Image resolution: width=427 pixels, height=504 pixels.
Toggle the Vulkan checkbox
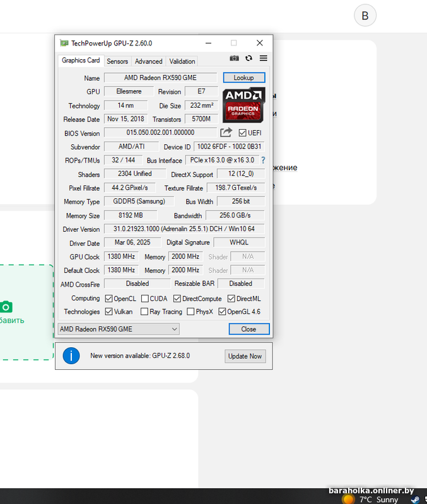108,311
